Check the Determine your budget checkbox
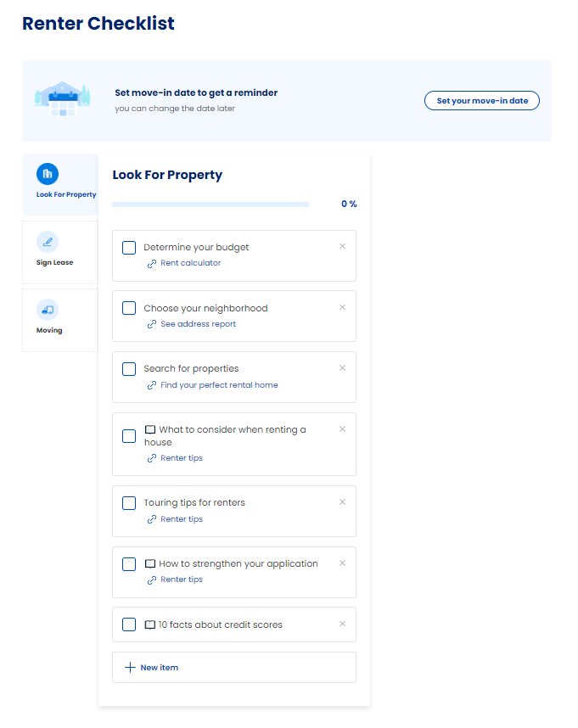Image resolution: width=578 pixels, height=728 pixels. coord(129,248)
